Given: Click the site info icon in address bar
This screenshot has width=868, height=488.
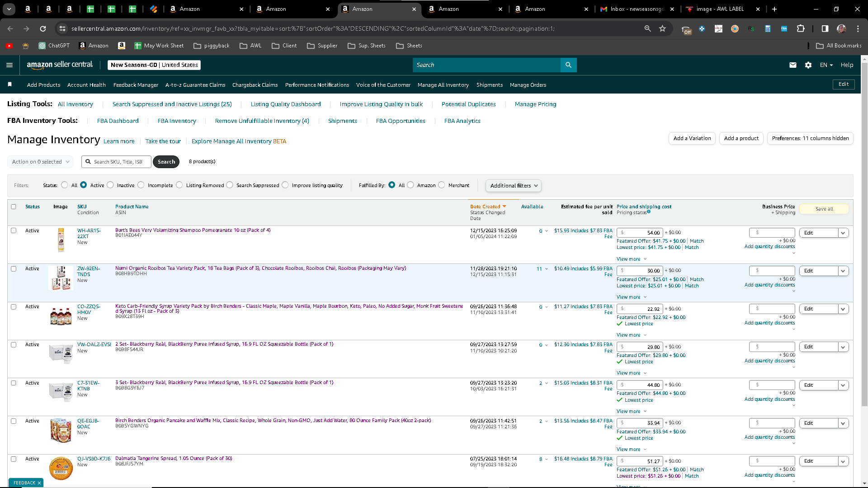Looking at the screenshot, I should point(62,28).
